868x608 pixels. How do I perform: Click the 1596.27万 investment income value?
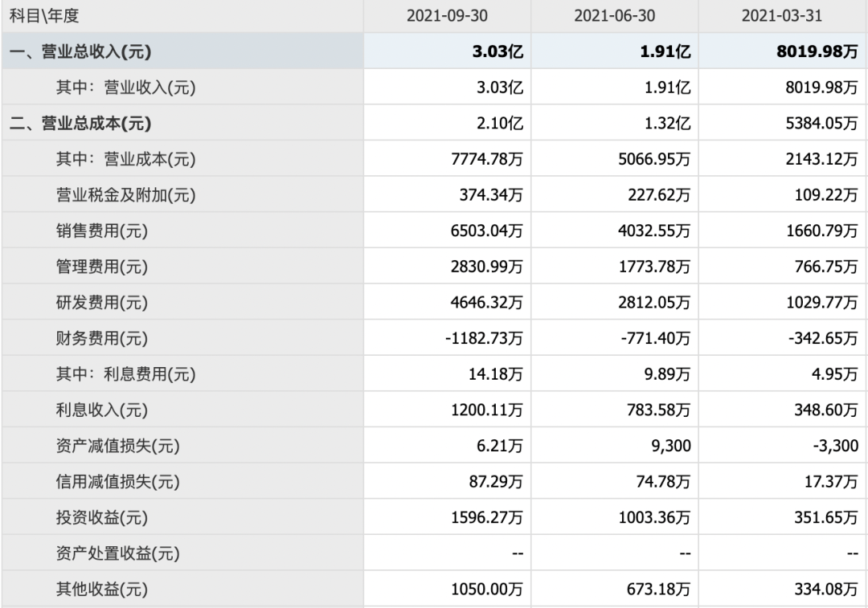point(486,517)
